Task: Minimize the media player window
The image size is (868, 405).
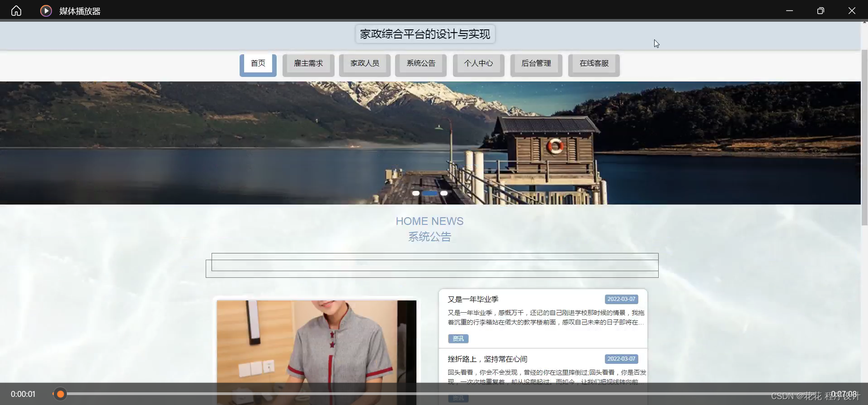Action: [x=789, y=10]
